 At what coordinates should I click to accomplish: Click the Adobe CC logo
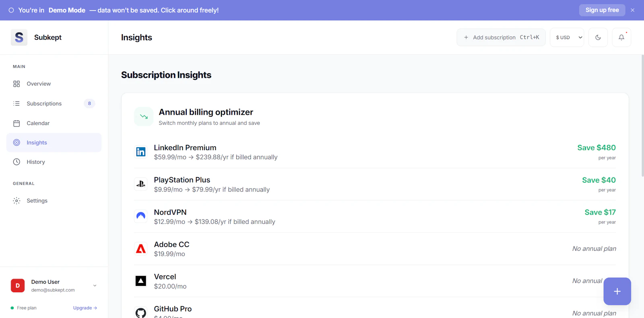pos(141,248)
